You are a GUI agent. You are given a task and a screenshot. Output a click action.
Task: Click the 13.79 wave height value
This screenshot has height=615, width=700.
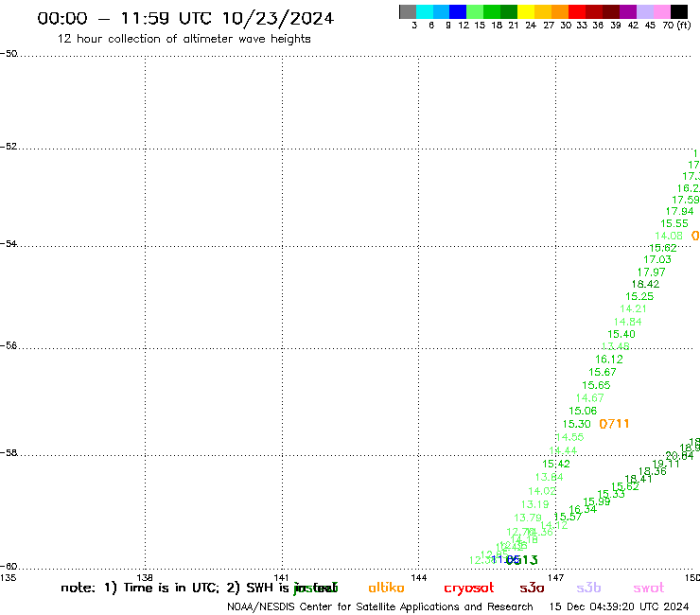(x=528, y=518)
